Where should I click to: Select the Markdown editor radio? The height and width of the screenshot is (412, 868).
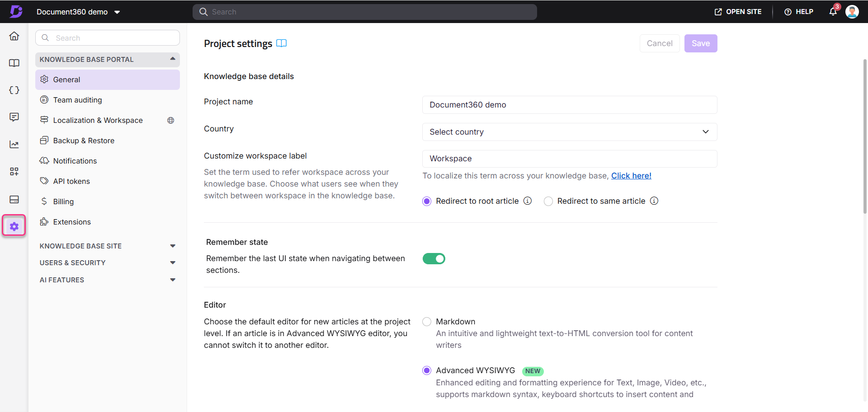click(x=427, y=322)
